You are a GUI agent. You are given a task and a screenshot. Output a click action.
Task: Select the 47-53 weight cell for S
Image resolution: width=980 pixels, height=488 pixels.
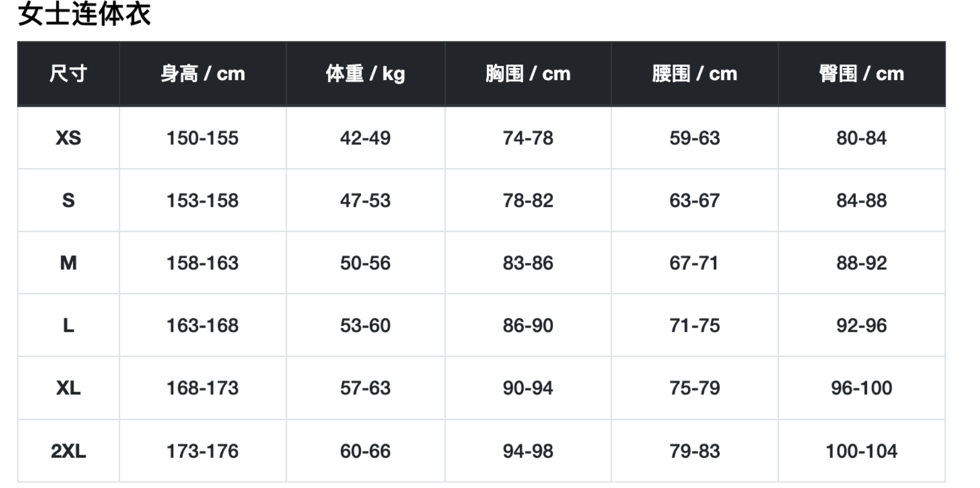tap(365, 200)
